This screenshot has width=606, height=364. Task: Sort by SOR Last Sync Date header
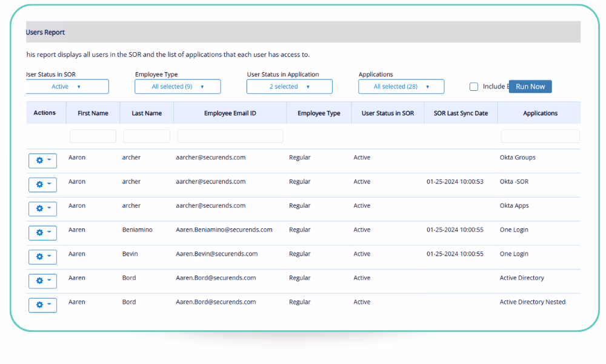461,113
